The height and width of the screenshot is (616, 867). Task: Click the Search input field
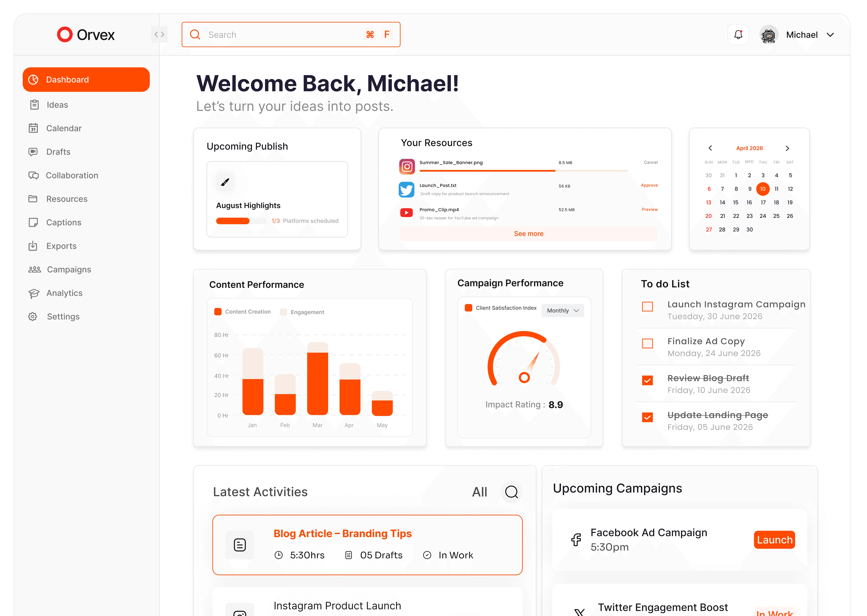291,34
